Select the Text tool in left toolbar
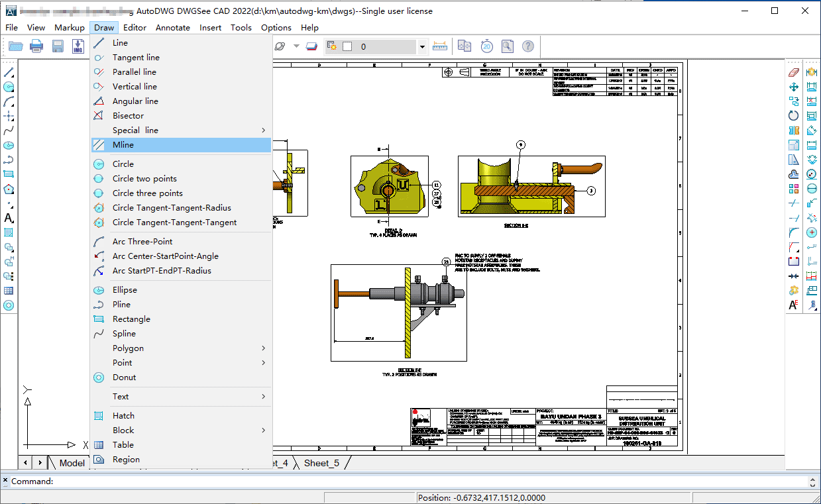 click(x=9, y=218)
